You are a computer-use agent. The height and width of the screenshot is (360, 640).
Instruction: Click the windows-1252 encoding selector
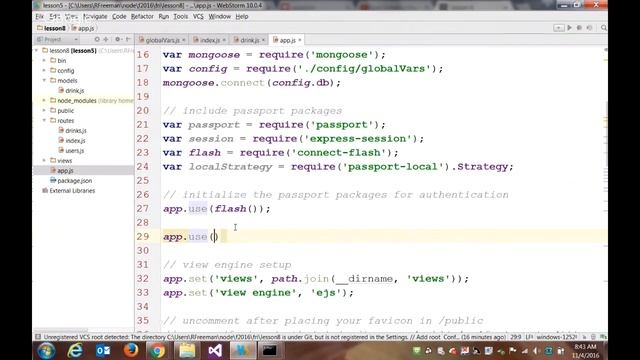click(x=556, y=337)
